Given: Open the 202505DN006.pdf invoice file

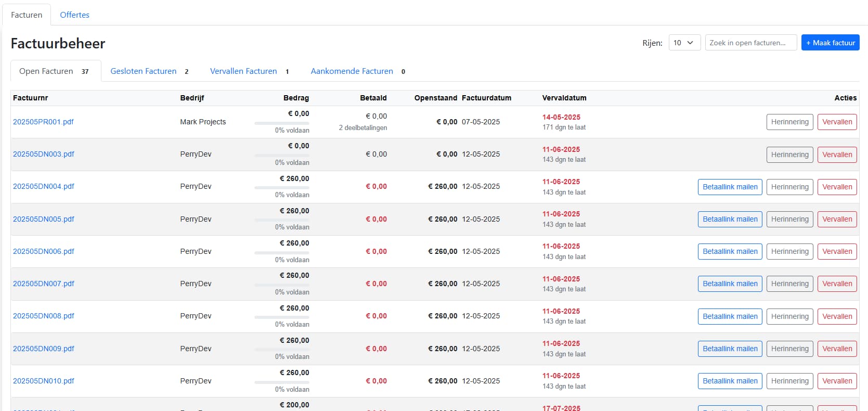Looking at the screenshot, I should [44, 251].
